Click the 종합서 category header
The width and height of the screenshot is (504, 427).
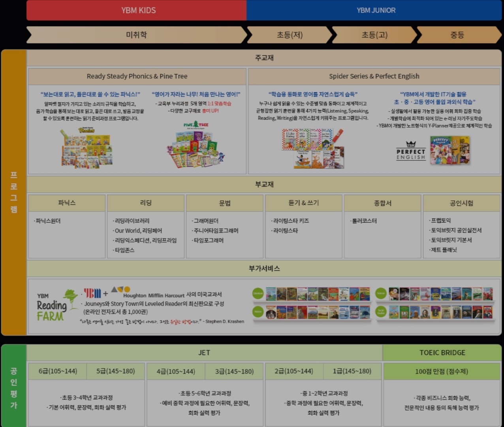tap(383, 203)
